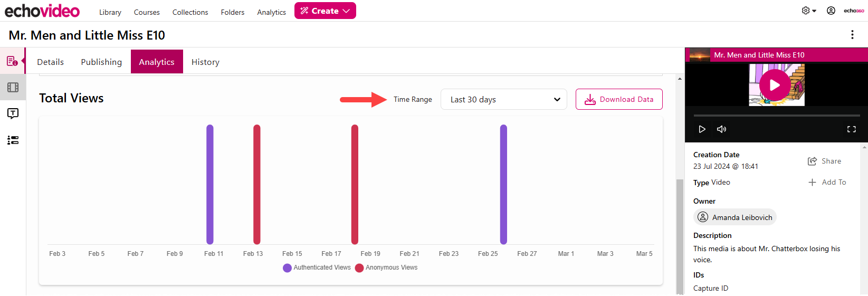This screenshot has height=296, width=868.
Task: Enter fullscreen video mode
Action: click(x=851, y=129)
